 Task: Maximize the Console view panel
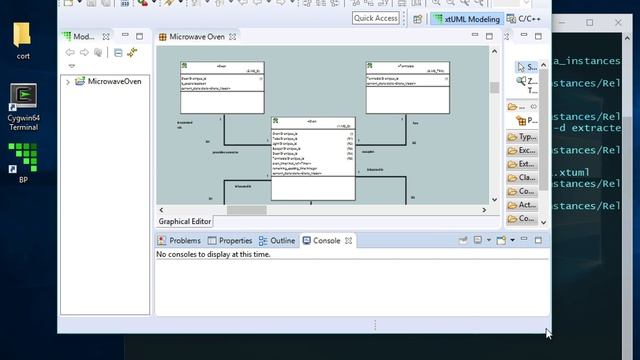pos(538,240)
